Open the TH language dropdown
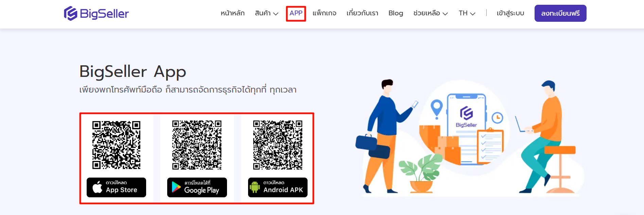 pyautogui.click(x=467, y=13)
